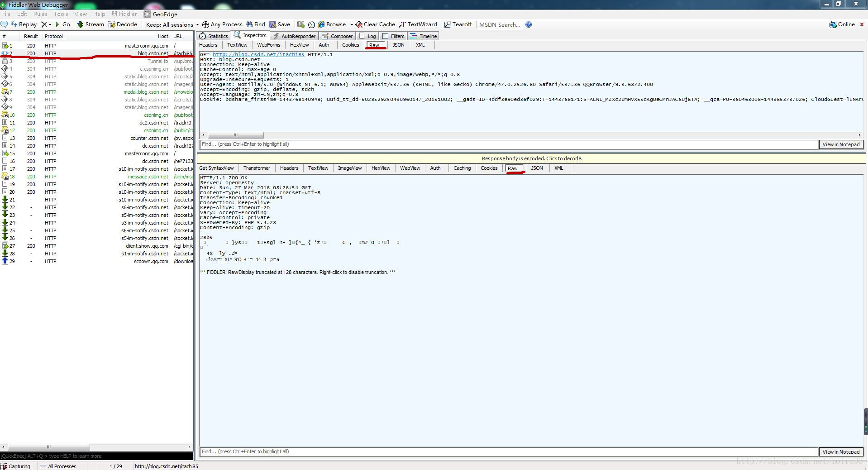Open the GeoEdge menu item
Viewport: 868px width, 470px height.
click(161, 14)
